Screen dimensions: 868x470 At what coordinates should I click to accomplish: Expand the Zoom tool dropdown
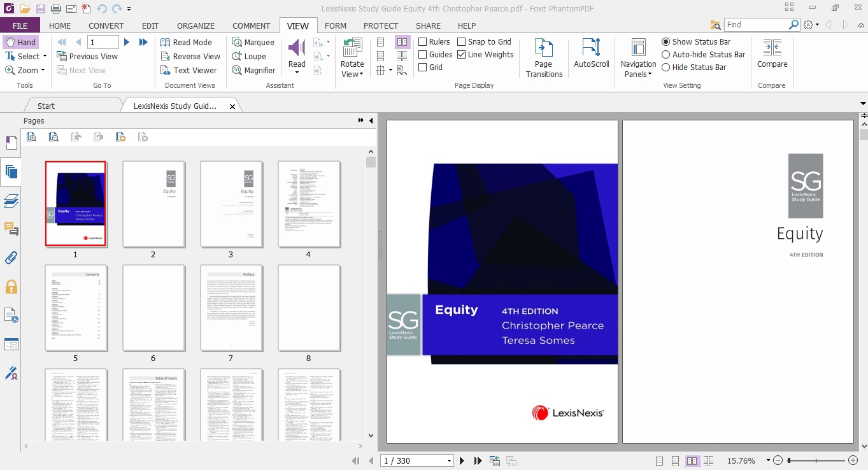coord(43,70)
